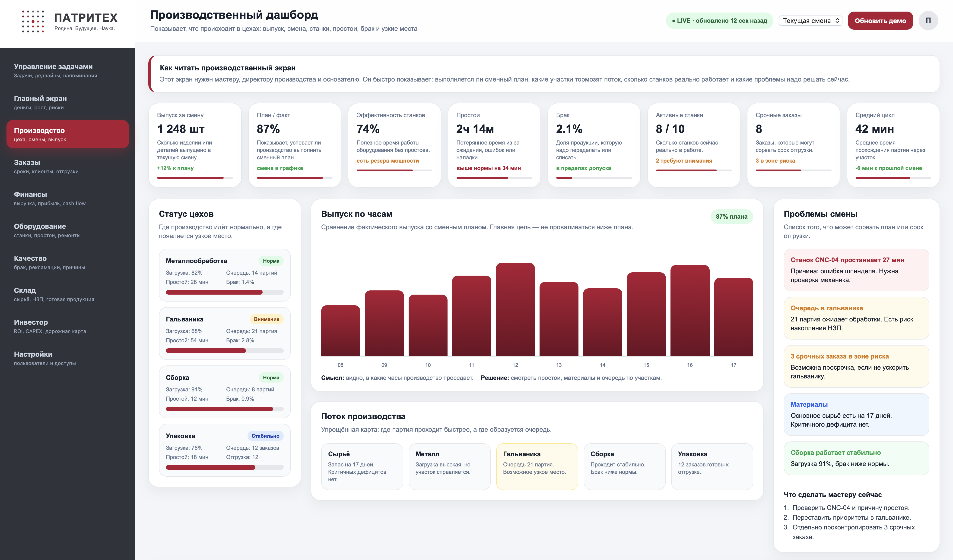Click 'Проверить CNC-04 и причину простоя' item

(851, 508)
